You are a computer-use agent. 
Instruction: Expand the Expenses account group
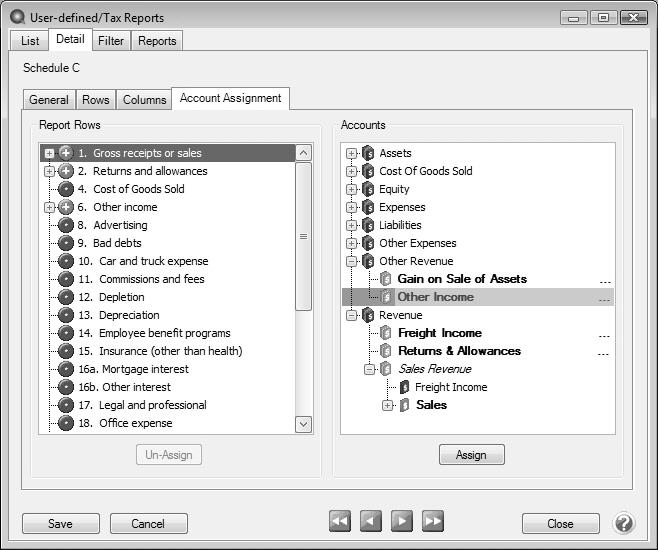click(351, 207)
